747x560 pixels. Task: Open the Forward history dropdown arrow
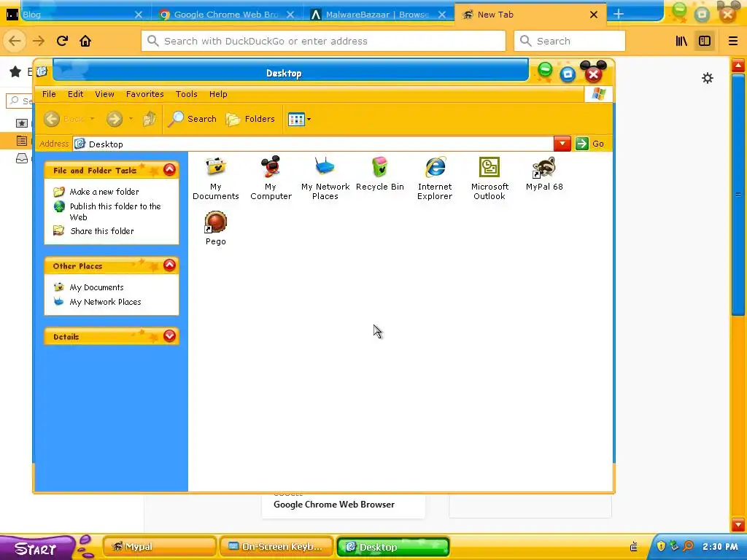click(x=131, y=119)
